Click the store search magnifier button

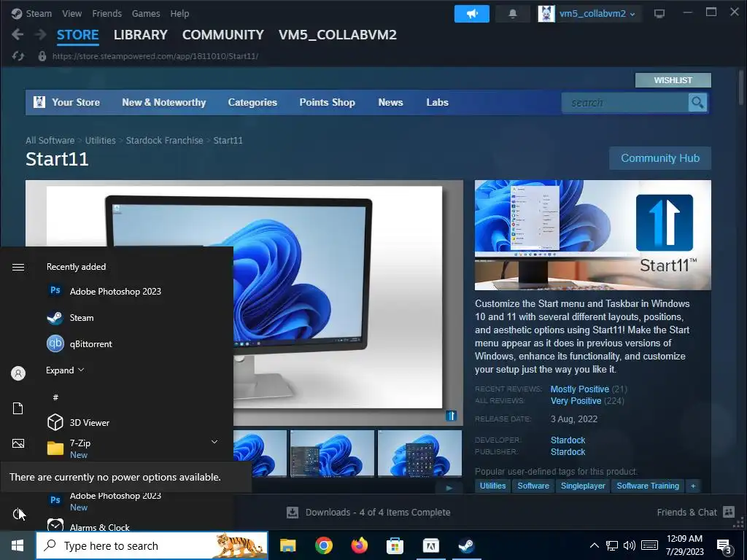(x=697, y=102)
